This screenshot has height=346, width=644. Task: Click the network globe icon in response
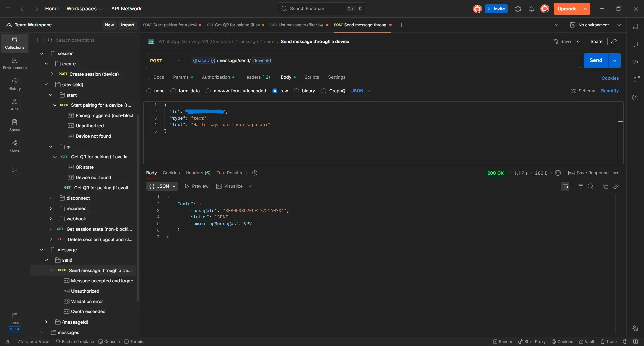[x=558, y=173]
